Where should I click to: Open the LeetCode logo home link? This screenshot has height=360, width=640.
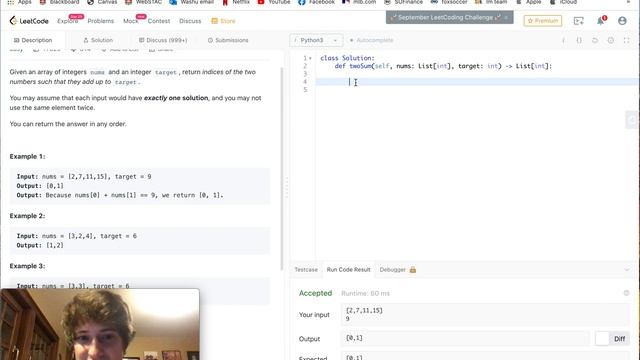[x=29, y=21]
